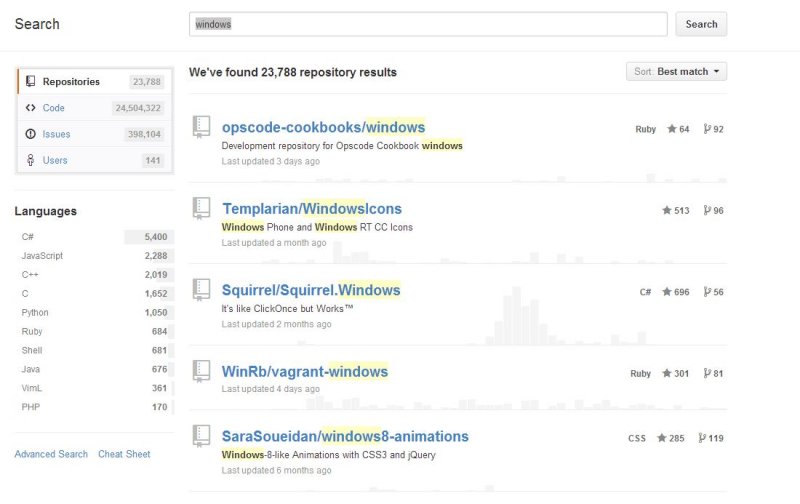Image resolution: width=800 pixels, height=504 pixels.
Task: Click the Issues exclamation icon in the sidebar
Action: tap(31, 134)
